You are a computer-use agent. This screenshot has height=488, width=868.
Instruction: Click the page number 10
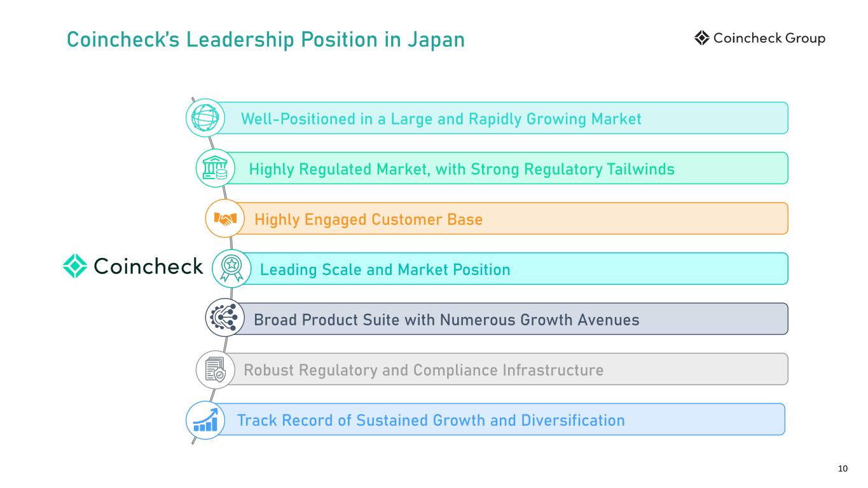(843, 469)
